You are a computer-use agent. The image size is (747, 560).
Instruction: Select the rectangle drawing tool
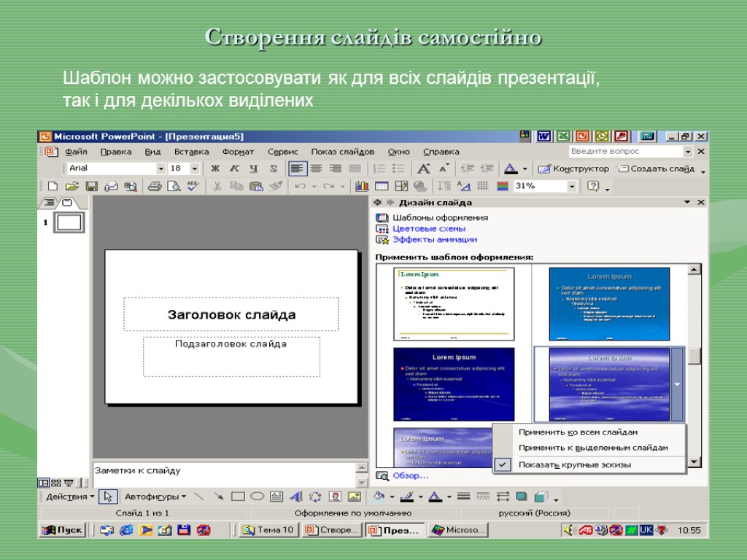click(x=238, y=497)
